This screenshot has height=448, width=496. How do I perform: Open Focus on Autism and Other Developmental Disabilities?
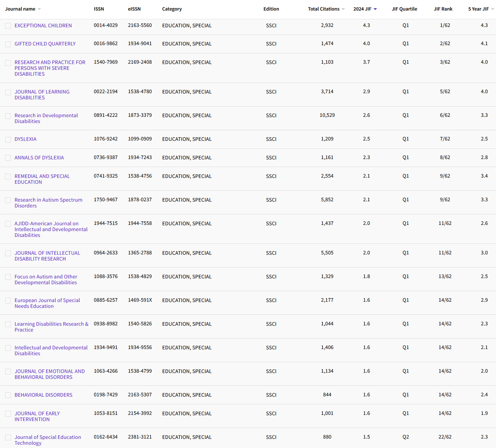click(46, 279)
